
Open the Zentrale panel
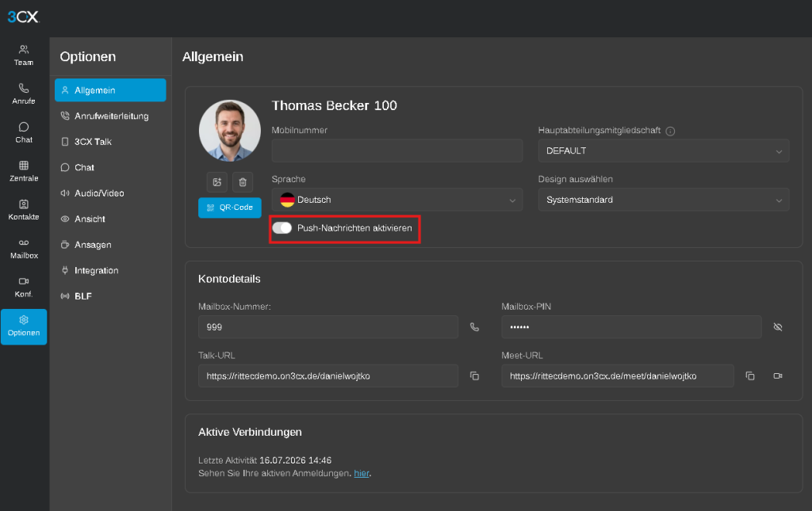pos(24,171)
